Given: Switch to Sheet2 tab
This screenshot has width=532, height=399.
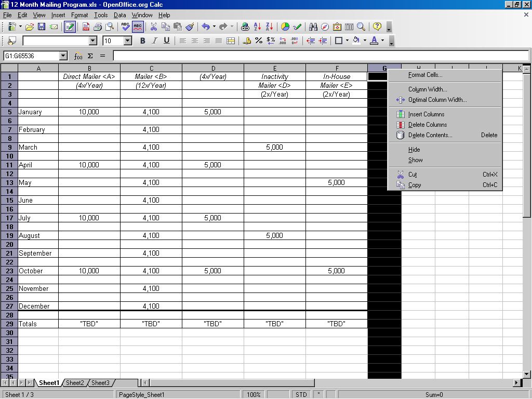Looking at the screenshot, I should tap(75, 383).
